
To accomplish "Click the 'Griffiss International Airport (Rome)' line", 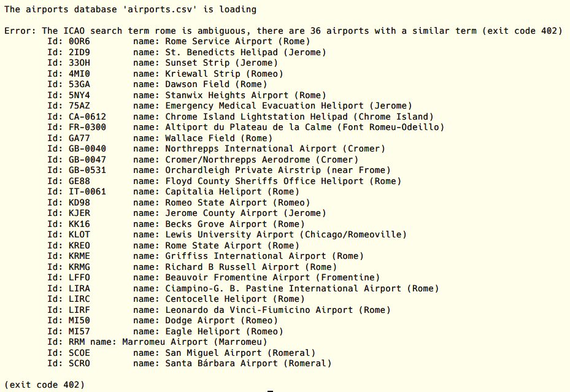I will (264, 256).
